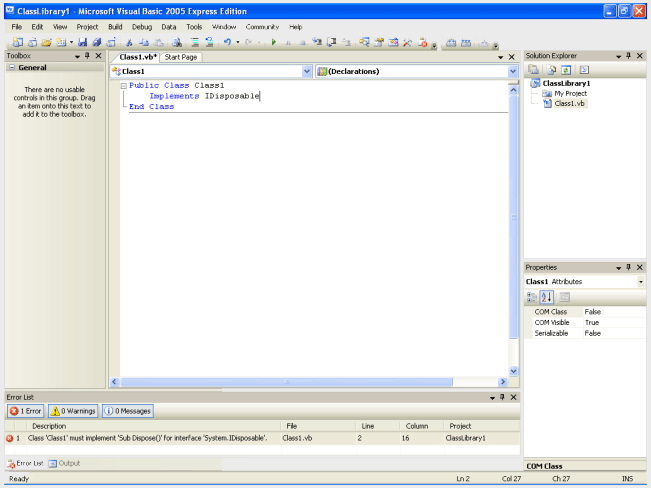Pin the Toolbox panel with auto-hide pushpin
Screen dimensions: 651x488
click(x=87, y=57)
